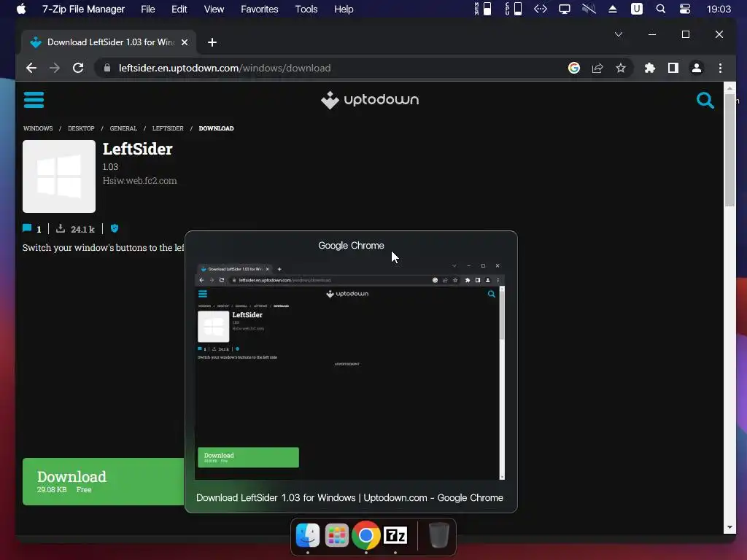Image resolution: width=747 pixels, height=560 pixels.
Task: Click the LEFTSIDER breadcrumb link
Action: [x=168, y=128]
